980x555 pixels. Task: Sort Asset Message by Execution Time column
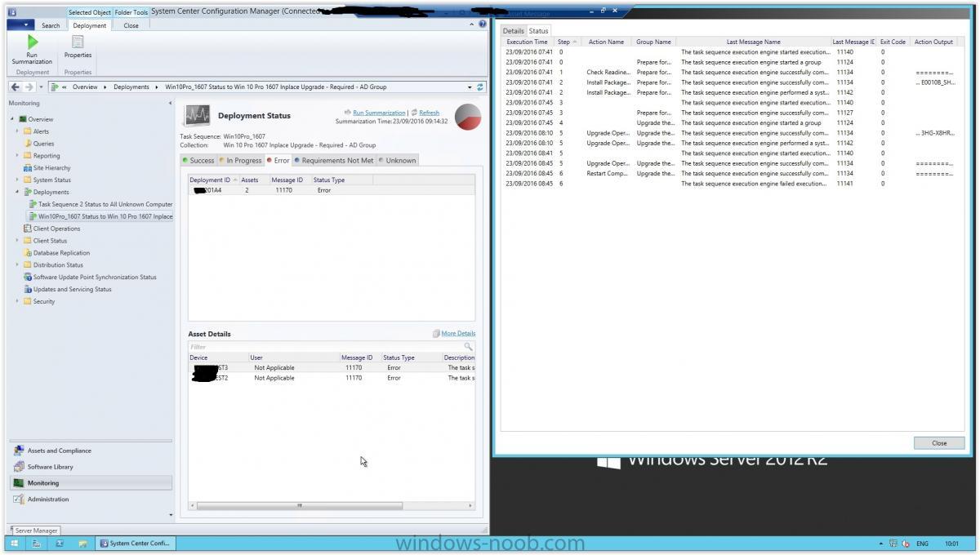click(528, 42)
